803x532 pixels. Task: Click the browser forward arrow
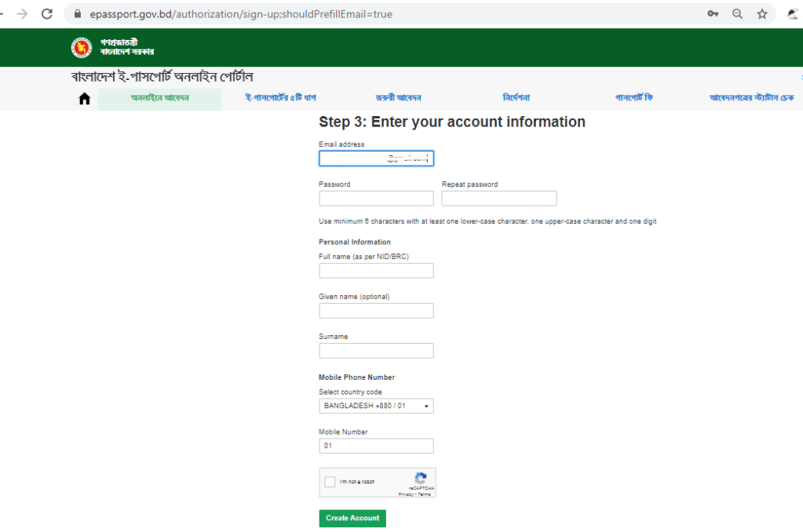22,14
